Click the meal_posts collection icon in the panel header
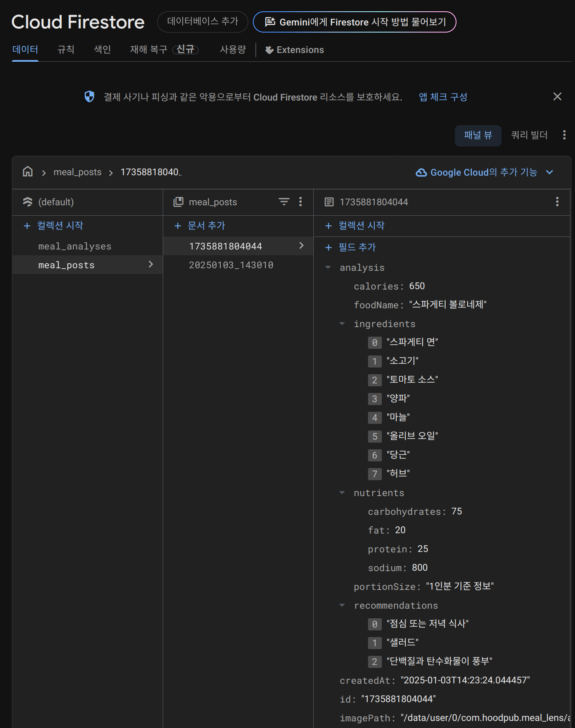 pyautogui.click(x=178, y=202)
